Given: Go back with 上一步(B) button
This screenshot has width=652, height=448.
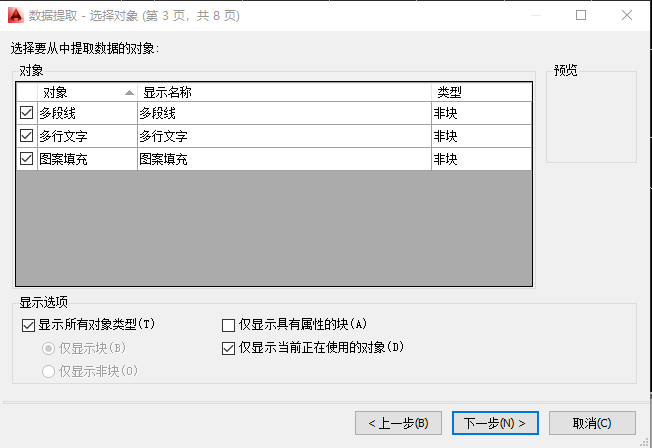Looking at the screenshot, I should (x=398, y=423).
